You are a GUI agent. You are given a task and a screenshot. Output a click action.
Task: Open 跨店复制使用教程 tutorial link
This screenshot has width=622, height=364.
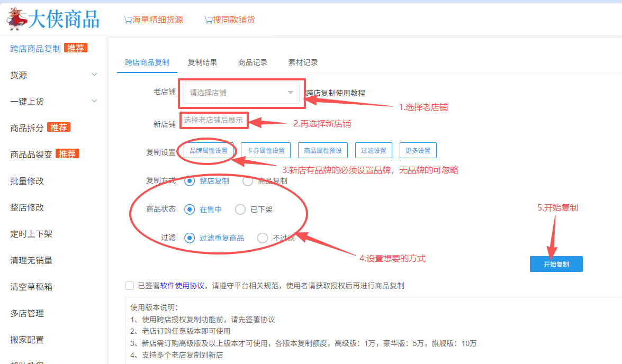336,93
